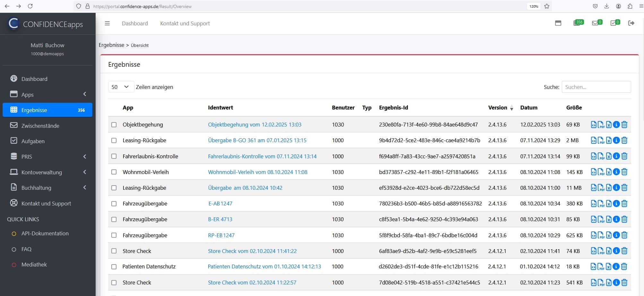Open the FAQ quick link
Image resolution: width=644 pixels, height=296 pixels.
click(26, 249)
